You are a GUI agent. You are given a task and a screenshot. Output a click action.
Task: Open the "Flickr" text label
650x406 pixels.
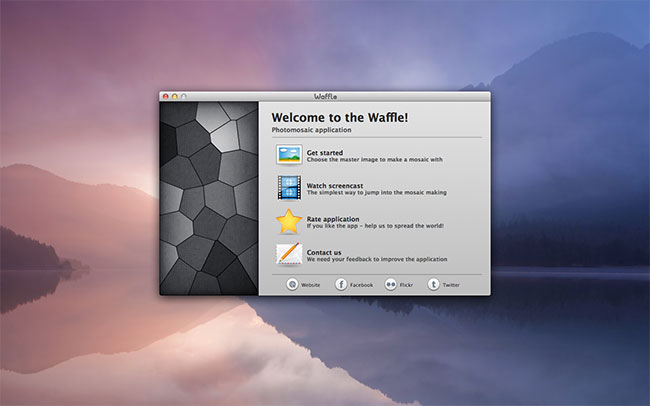coord(406,285)
